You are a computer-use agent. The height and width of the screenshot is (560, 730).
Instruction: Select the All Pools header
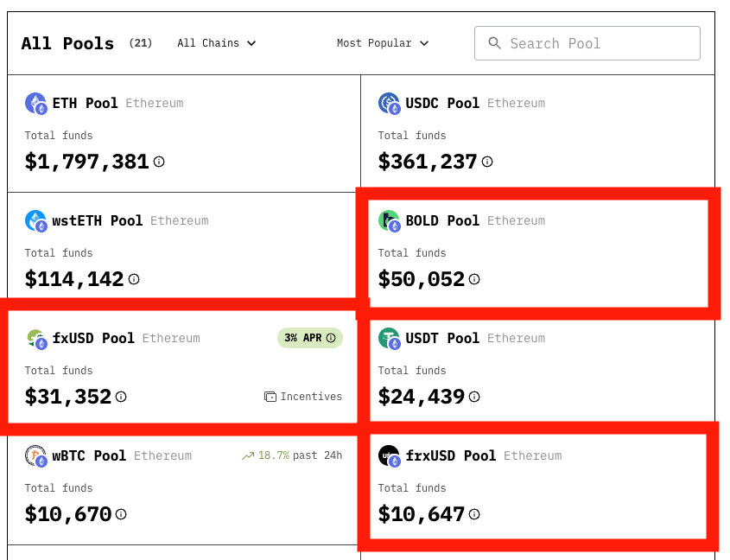click(67, 42)
